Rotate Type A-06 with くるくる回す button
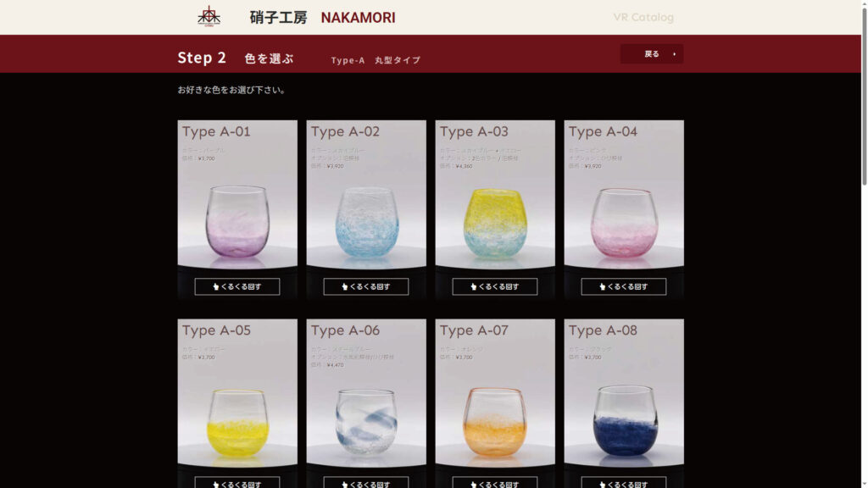The image size is (868, 488). (x=366, y=482)
